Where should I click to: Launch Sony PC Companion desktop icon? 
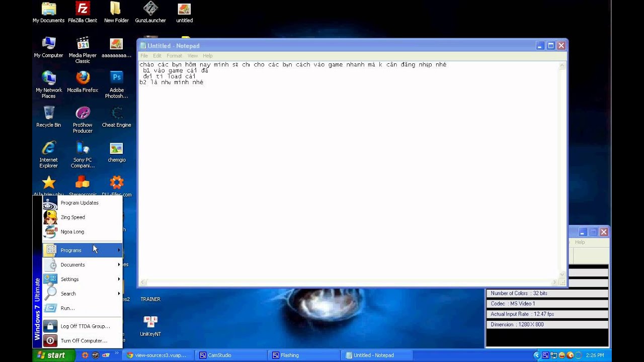[83, 154]
